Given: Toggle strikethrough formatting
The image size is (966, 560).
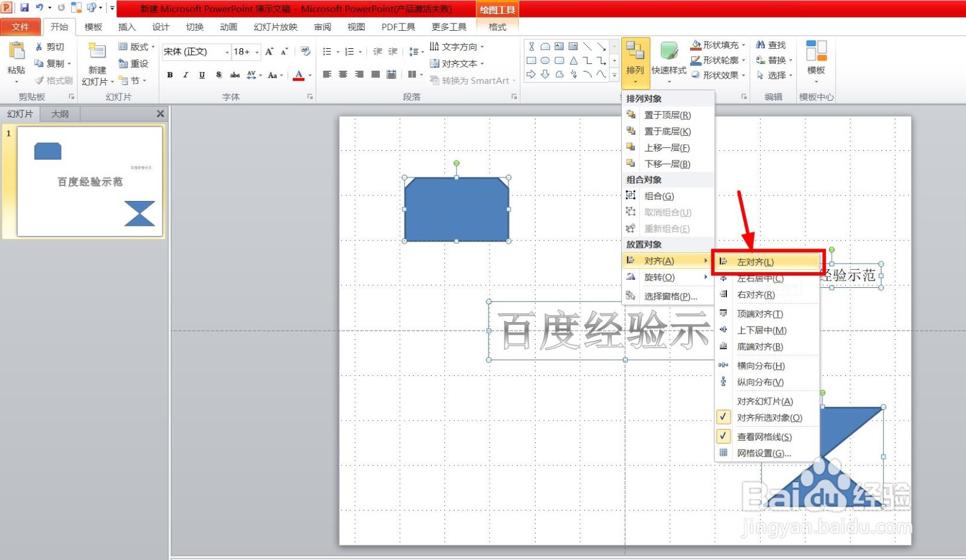Looking at the screenshot, I should click(x=235, y=75).
